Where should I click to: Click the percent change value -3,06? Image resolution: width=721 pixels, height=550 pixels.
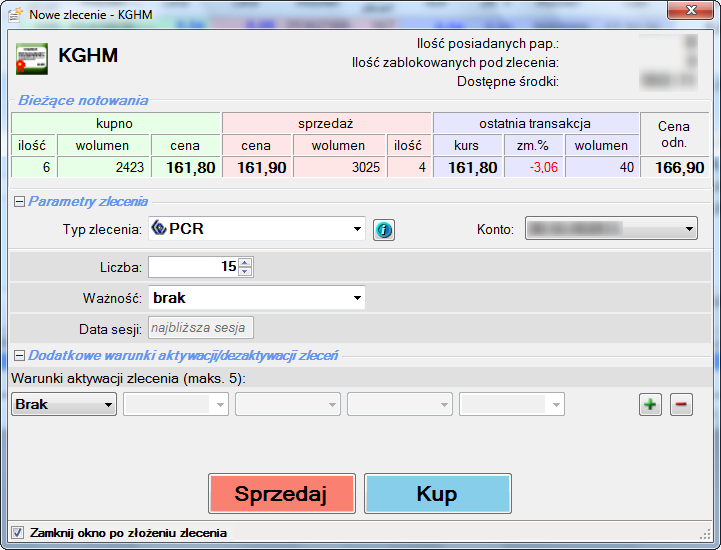pyautogui.click(x=534, y=167)
